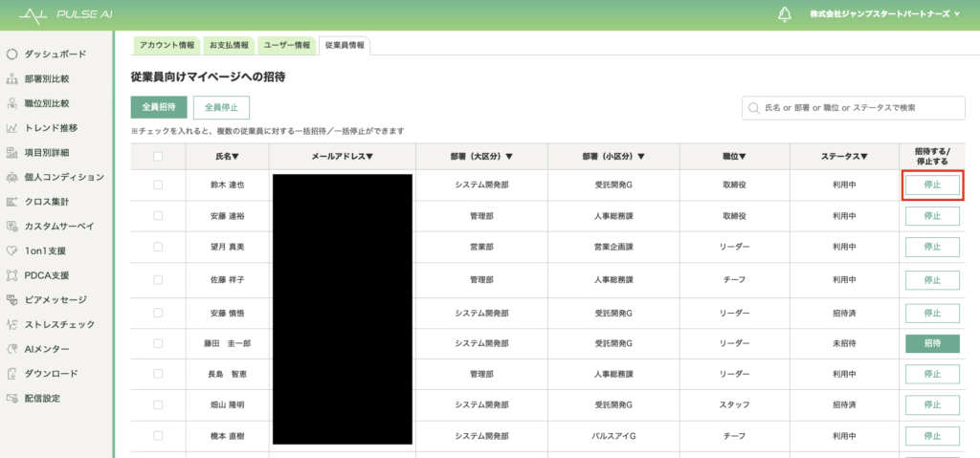Viewport: 980px width, 458px height.
Task: Click the 営業部 department cell
Action: 481,247
